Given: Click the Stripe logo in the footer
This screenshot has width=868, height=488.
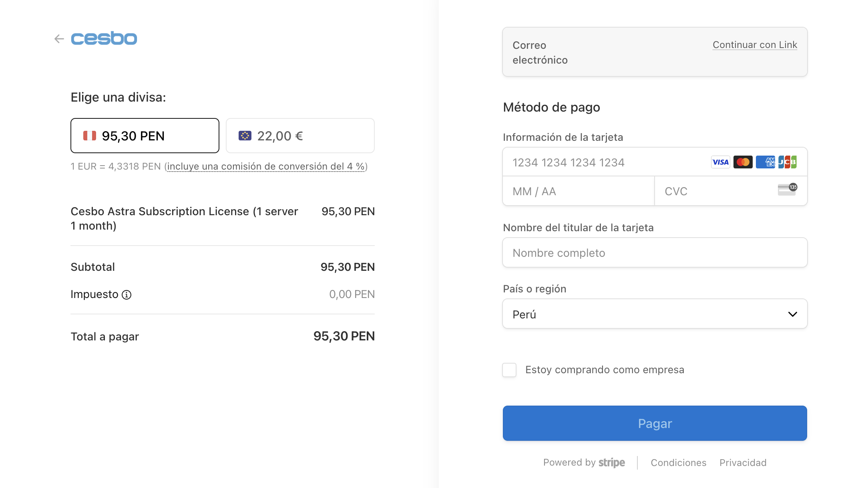Looking at the screenshot, I should tap(612, 462).
